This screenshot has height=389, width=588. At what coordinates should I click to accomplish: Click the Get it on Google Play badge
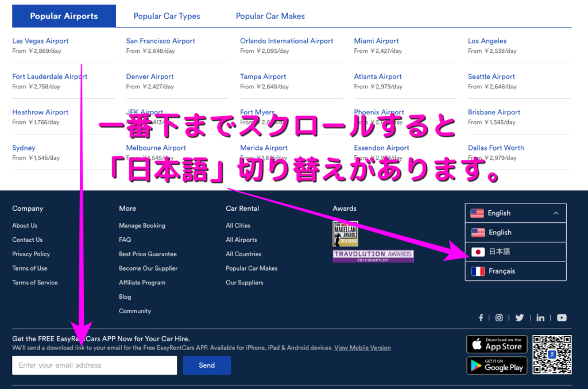[497, 365]
